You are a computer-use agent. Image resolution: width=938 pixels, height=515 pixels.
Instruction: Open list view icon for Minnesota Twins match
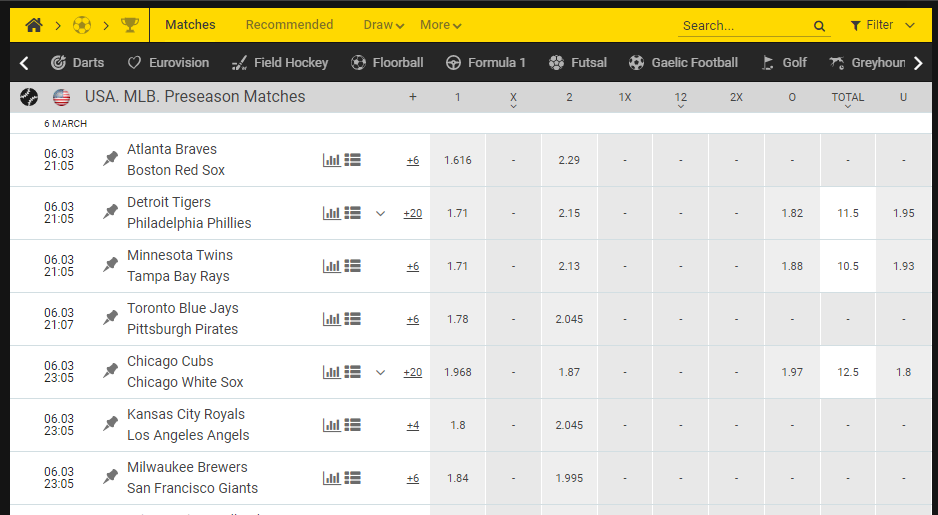352,266
